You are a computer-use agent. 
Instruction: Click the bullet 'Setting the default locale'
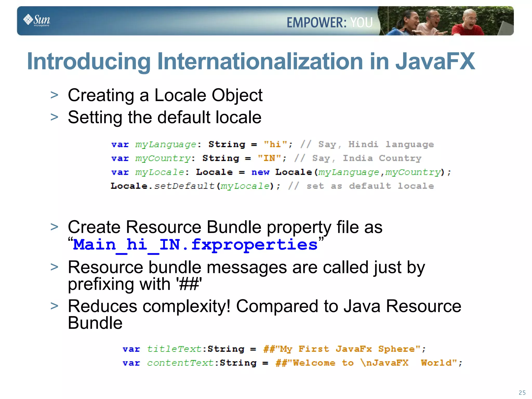(164, 117)
